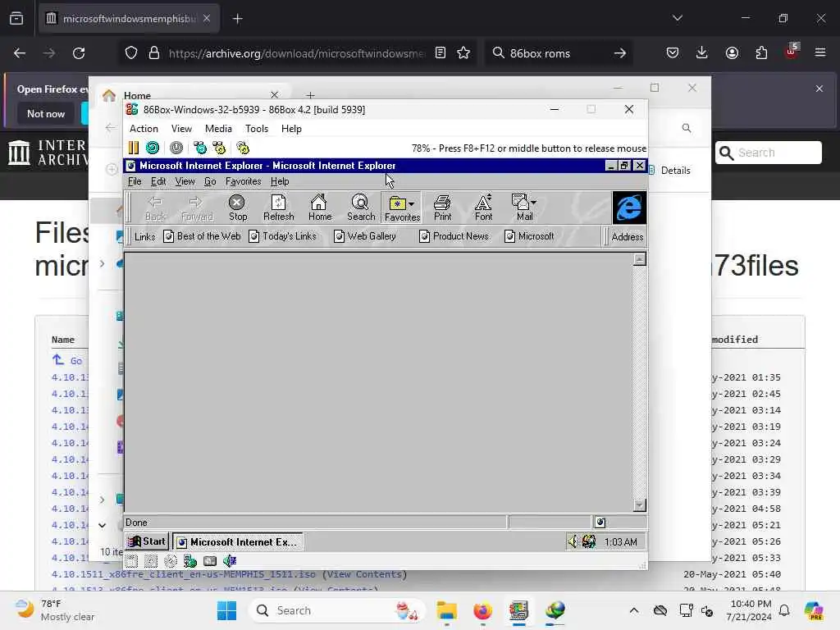
Task: Open 86Box settings gear icon
Action: (243, 148)
